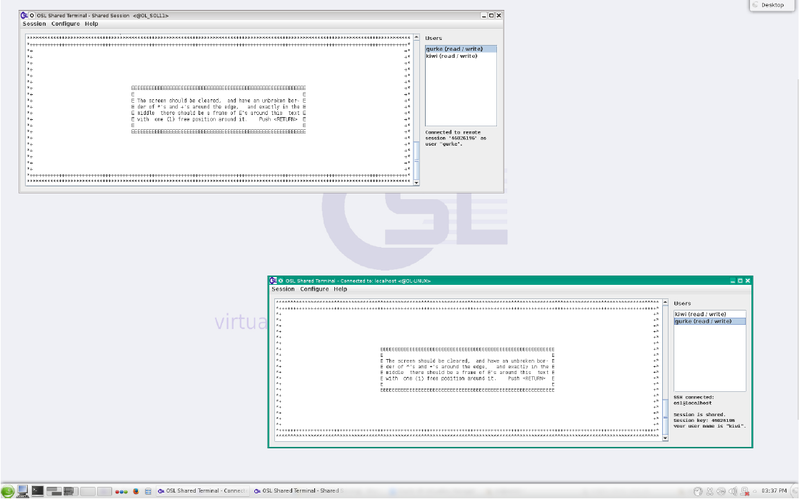
Task: Toggle the sticky pin in Shared Session title bar
Action: tap(32, 15)
